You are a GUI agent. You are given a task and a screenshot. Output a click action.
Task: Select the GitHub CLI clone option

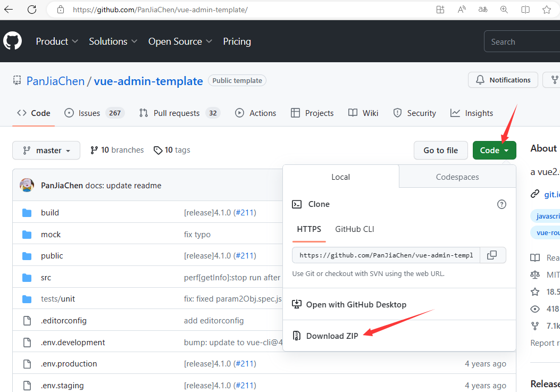click(354, 229)
